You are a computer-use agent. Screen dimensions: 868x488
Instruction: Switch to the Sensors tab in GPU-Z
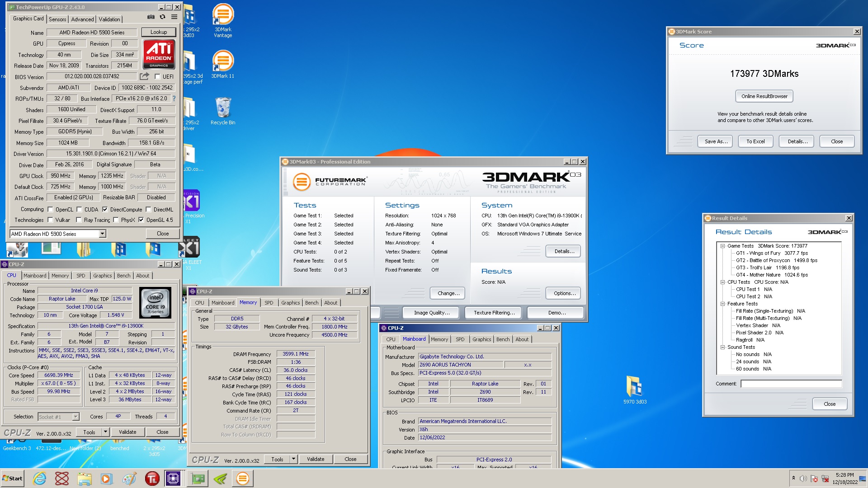(x=57, y=19)
